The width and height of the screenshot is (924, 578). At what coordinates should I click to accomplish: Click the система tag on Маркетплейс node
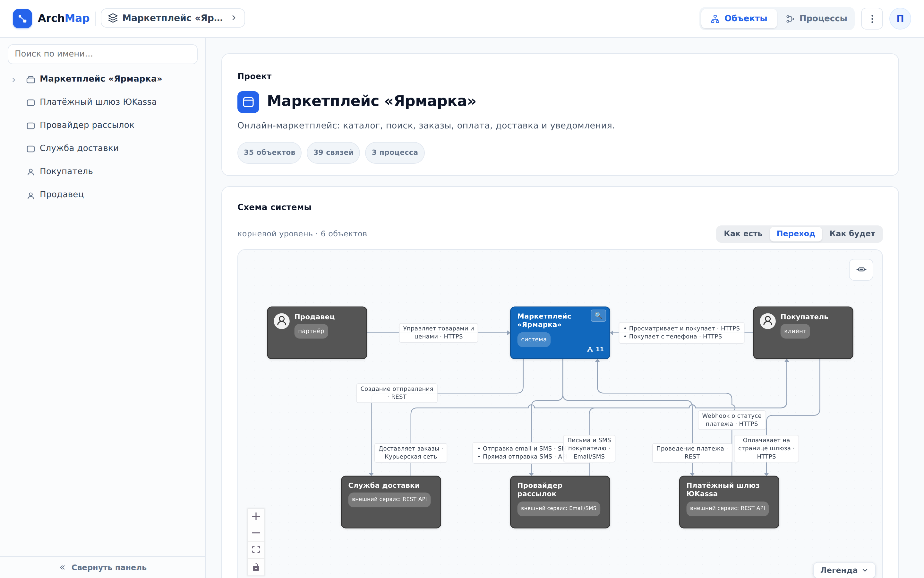(534, 339)
